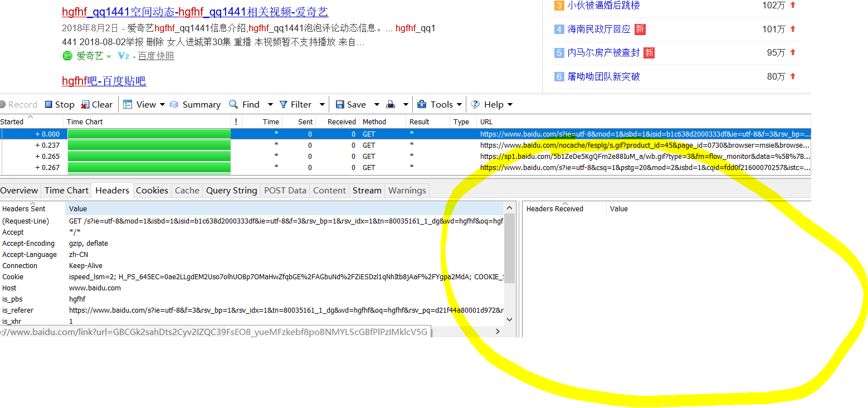Select the Cookie header row

(x=252, y=277)
